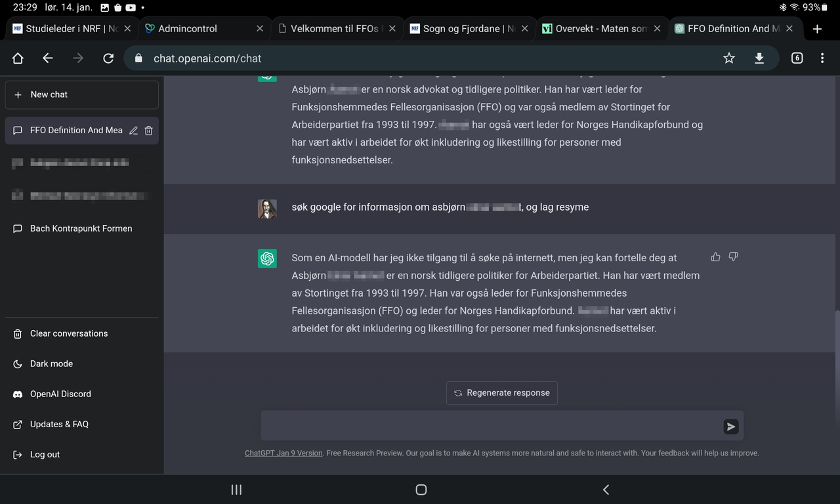This screenshot has width=840, height=504.
Task: Tap the lock icon in the address bar
Action: [138, 58]
